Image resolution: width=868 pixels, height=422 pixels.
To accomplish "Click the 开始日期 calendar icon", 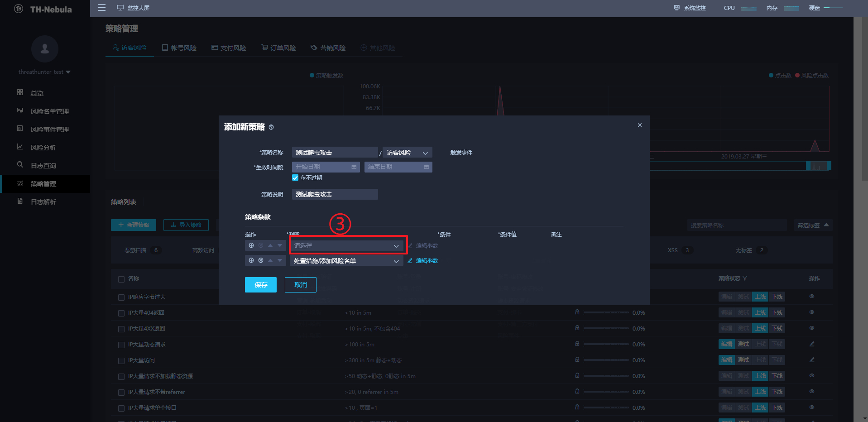I will click(354, 167).
